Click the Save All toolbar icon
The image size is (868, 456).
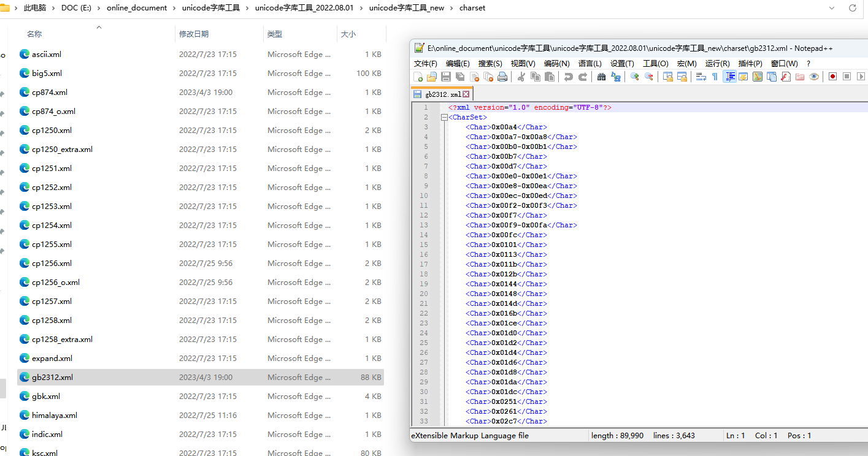460,77
